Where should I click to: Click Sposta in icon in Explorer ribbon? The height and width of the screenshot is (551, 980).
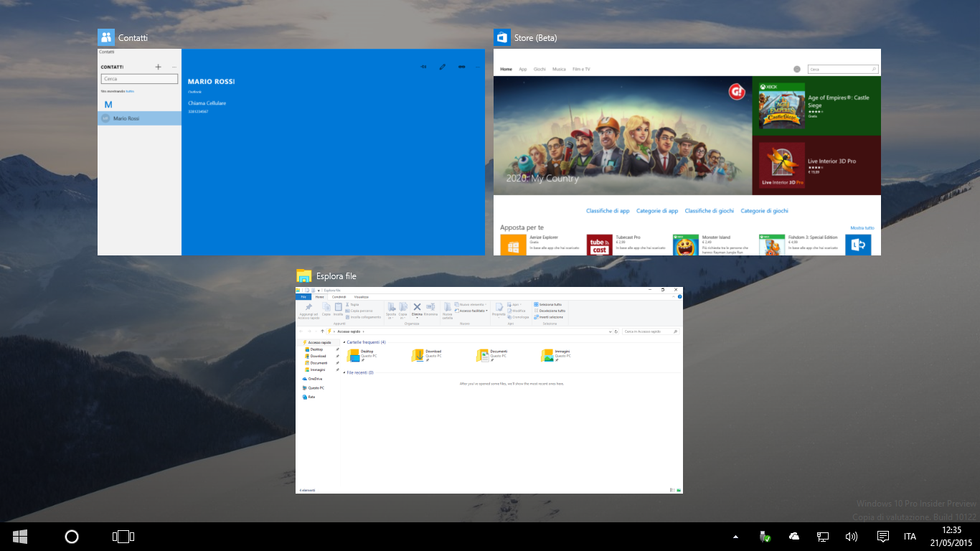(x=391, y=307)
